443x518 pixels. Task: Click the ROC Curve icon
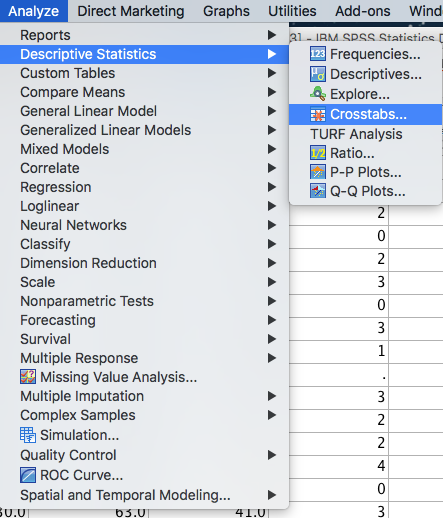pyautogui.click(x=28, y=475)
